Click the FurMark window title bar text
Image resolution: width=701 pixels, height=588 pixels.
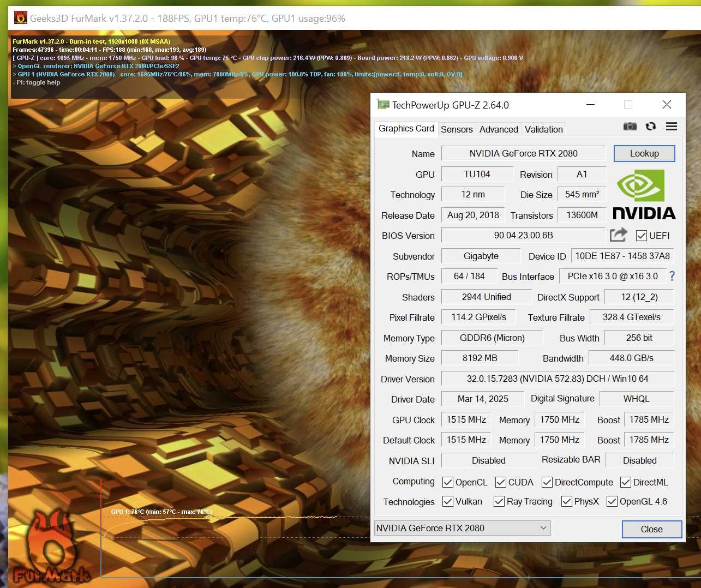(187, 19)
